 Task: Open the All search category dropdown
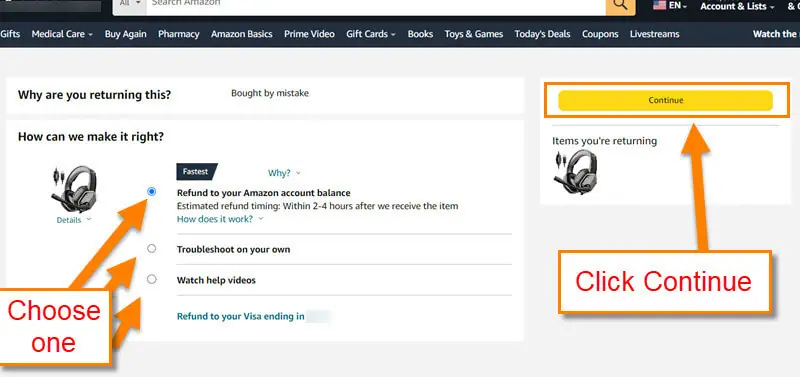point(130,4)
